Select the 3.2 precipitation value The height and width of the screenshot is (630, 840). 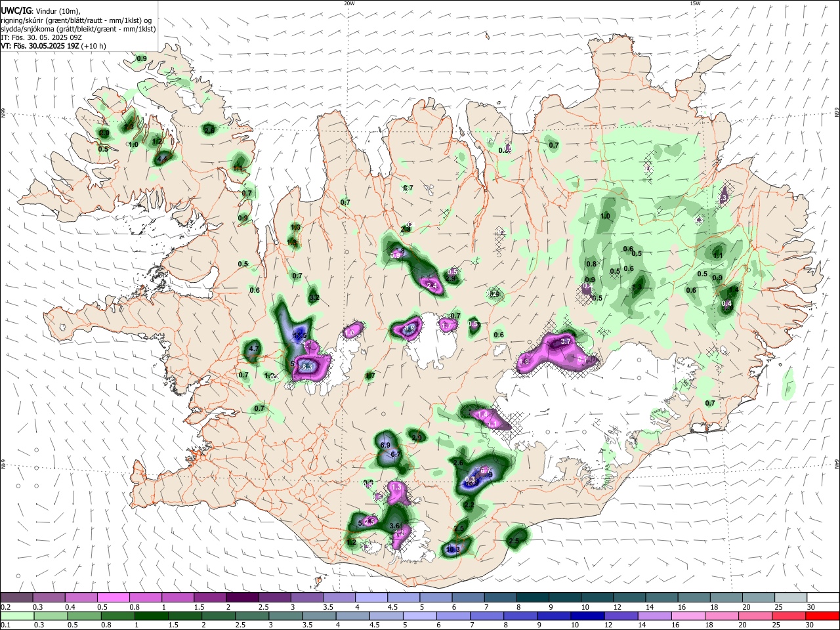coord(314,298)
